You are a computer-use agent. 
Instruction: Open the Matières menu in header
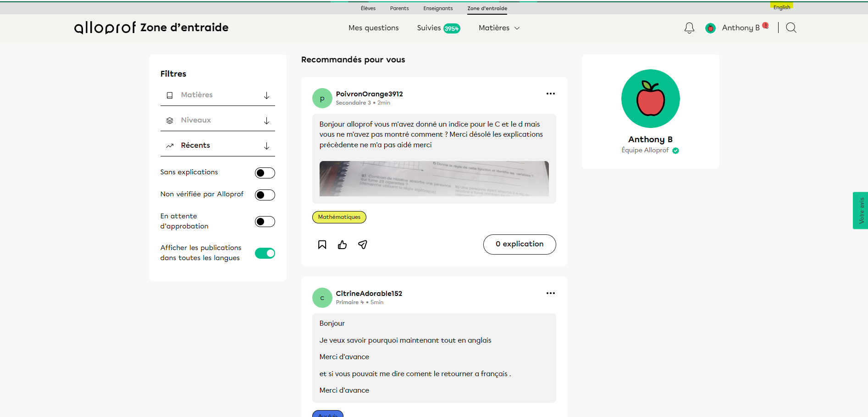click(x=499, y=28)
